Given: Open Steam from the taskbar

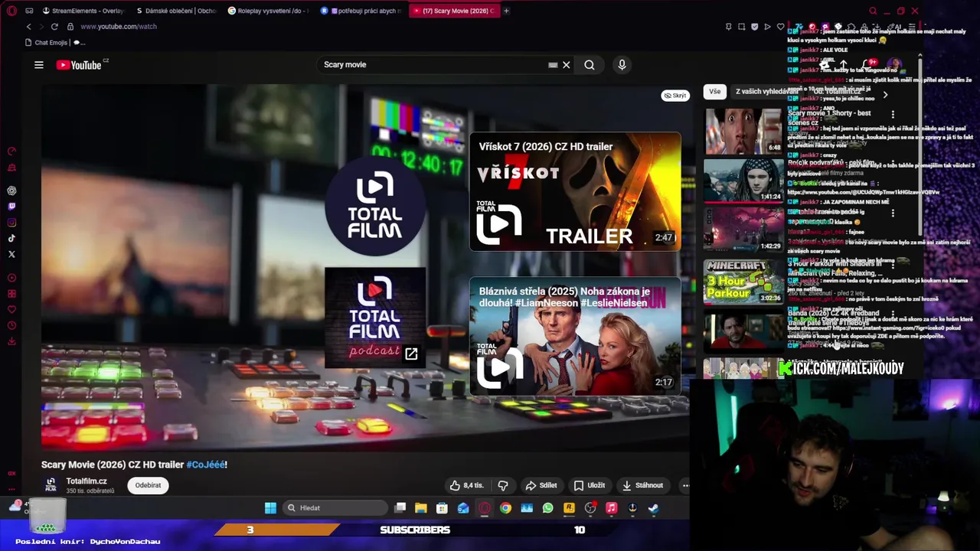Looking at the screenshot, I should pos(653,508).
